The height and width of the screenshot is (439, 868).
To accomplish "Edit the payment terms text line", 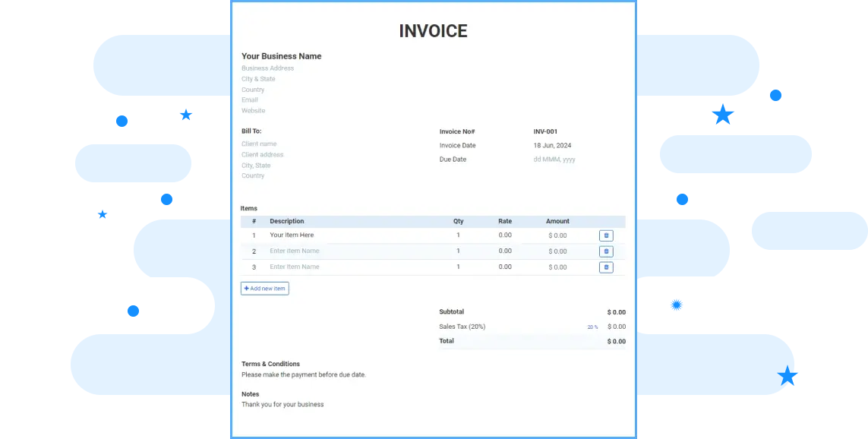I will (304, 374).
